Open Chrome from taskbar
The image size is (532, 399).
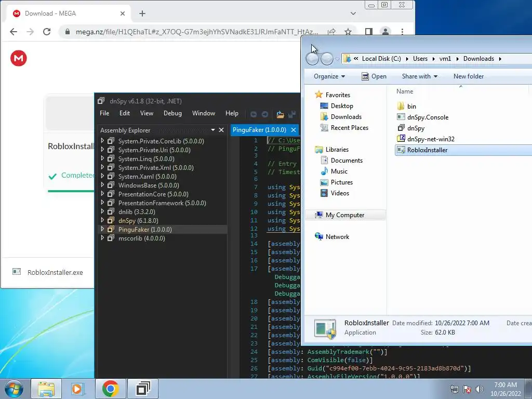(110, 389)
